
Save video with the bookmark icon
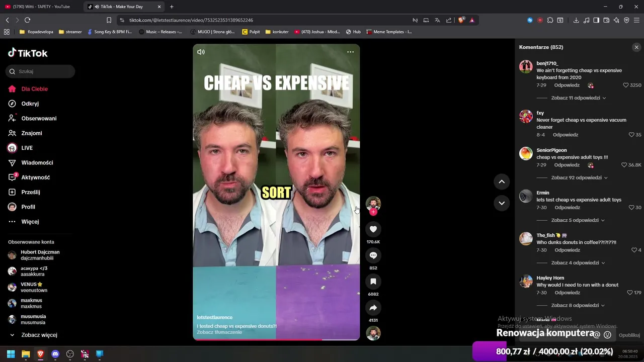[x=373, y=282]
